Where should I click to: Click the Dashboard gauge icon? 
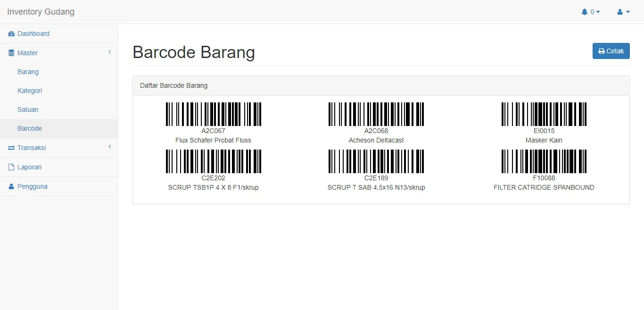point(11,34)
